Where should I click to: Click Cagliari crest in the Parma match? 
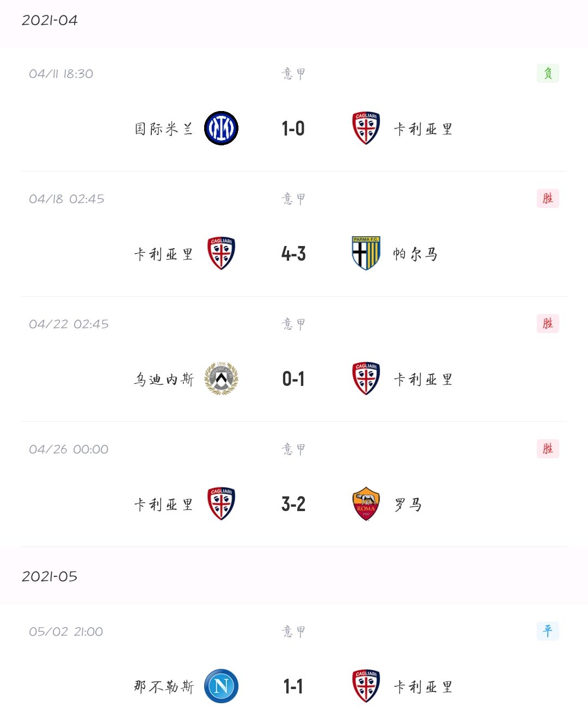221,253
